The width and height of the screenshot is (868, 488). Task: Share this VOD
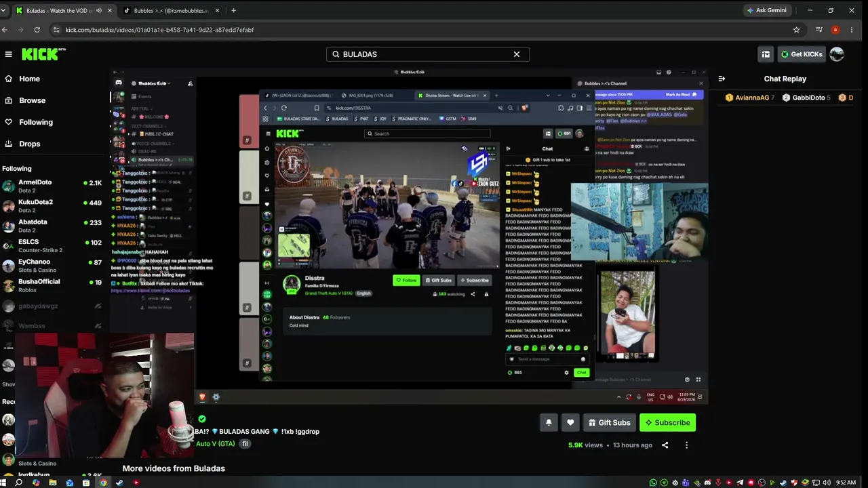(665, 445)
